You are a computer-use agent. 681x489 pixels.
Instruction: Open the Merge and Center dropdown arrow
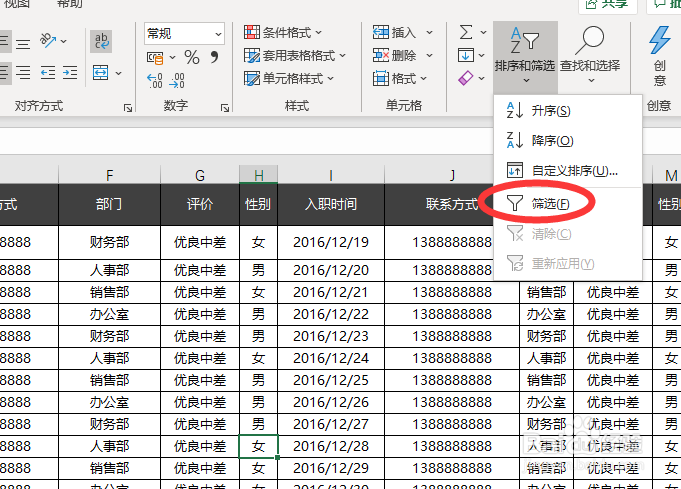tap(118, 73)
